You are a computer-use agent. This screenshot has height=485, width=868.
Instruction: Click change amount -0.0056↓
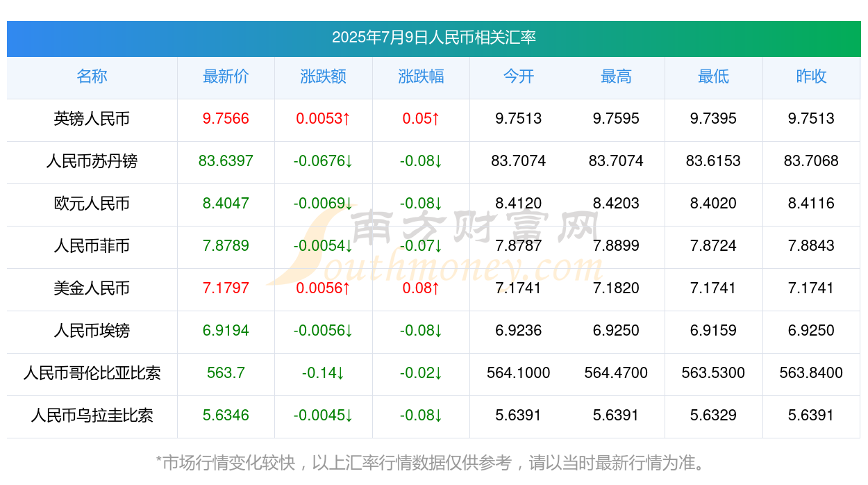[324, 331]
